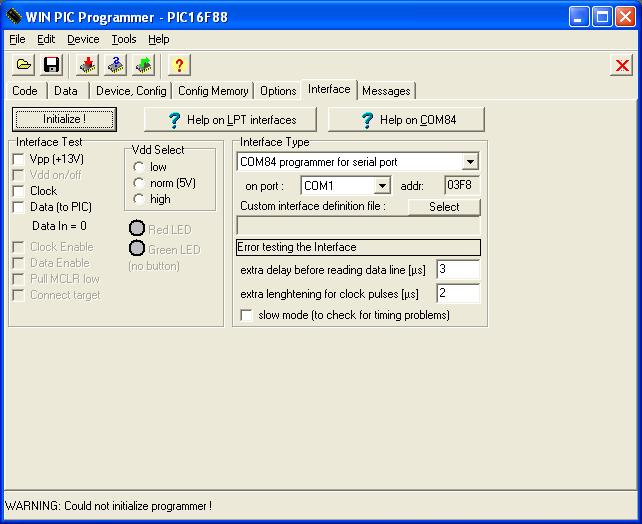Viewport: 642px width, 524px height.
Task: Select the Interface tab
Action: pyautogui.click(x=329, y=89)
